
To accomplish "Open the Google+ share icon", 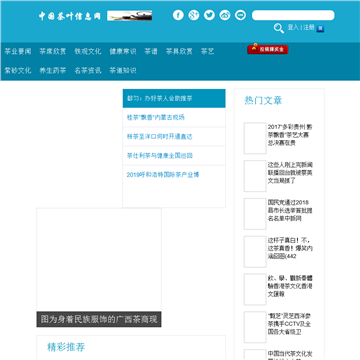I will [194, 15].
